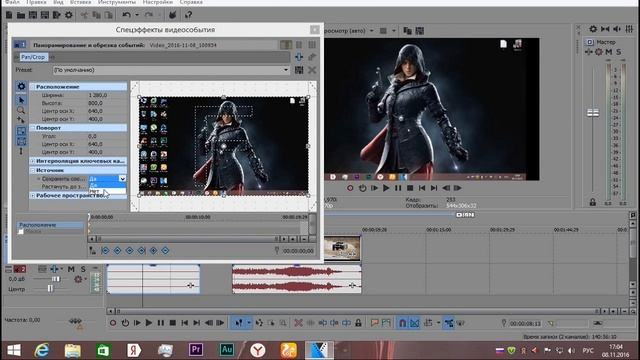
Task: Add a plug-in to the effects chain
Action: pos(299,57)
